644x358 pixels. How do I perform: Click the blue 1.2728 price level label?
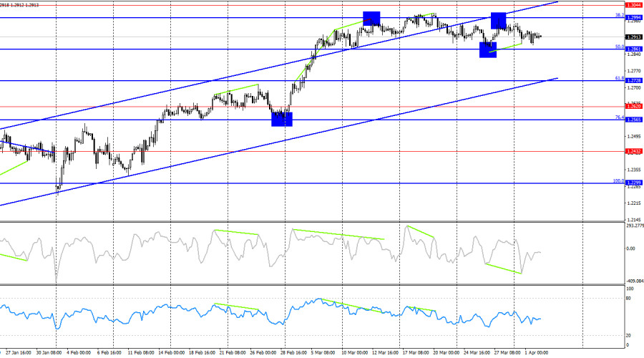(633, 81)
